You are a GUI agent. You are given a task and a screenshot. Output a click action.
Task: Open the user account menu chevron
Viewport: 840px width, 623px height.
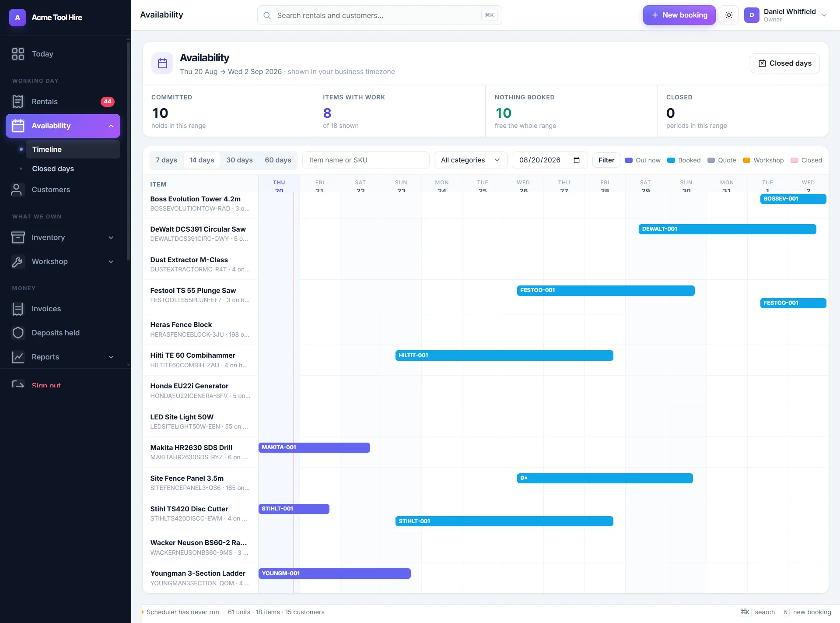(x=824, y=15)
